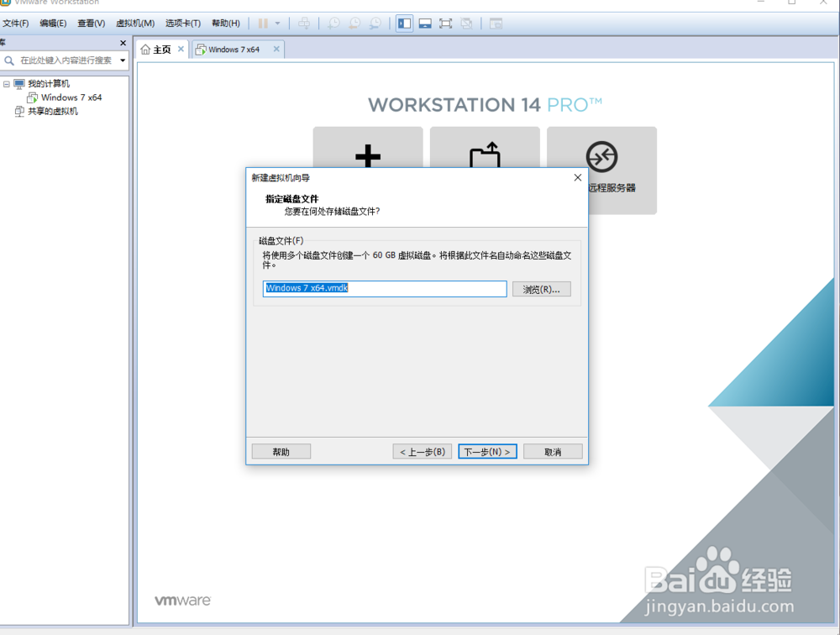The width and height of the screenshot is (840, 635).
Task: Click the magnifier icon in library search
Action: pos(9,60)
